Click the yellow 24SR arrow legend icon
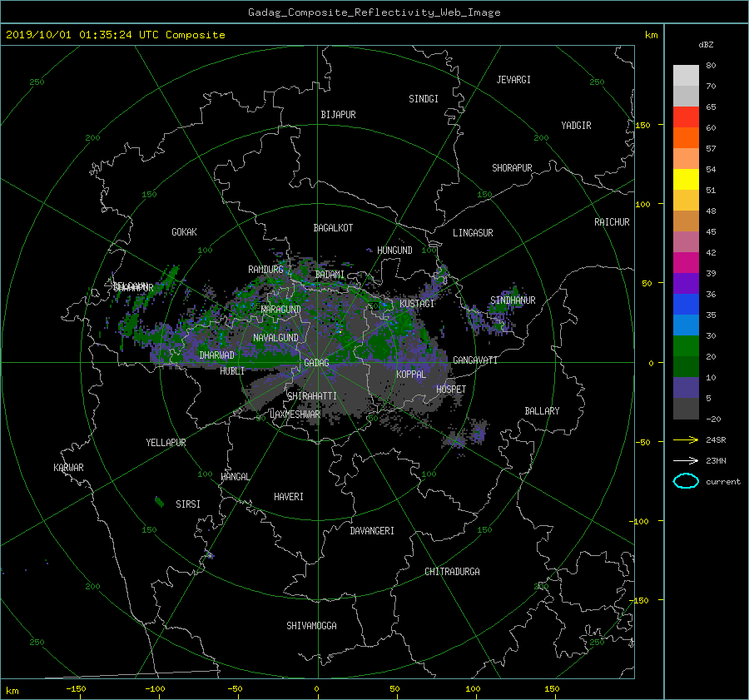Image resolution: width=749 pixels, height=700 pixels. 686,439
